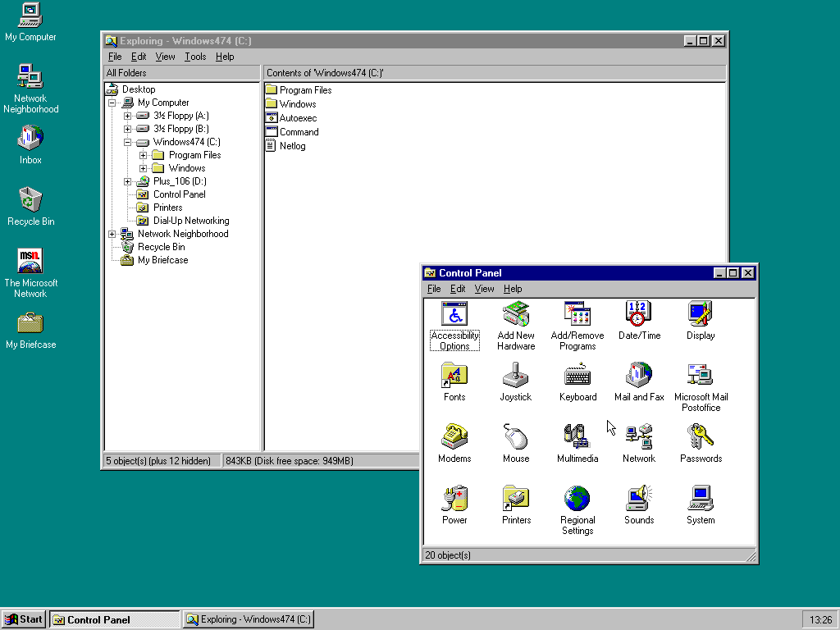Screen dimensions: 840x630
Task: Click the Regional Settings globe icon
Action: click(x=577, y=499)
